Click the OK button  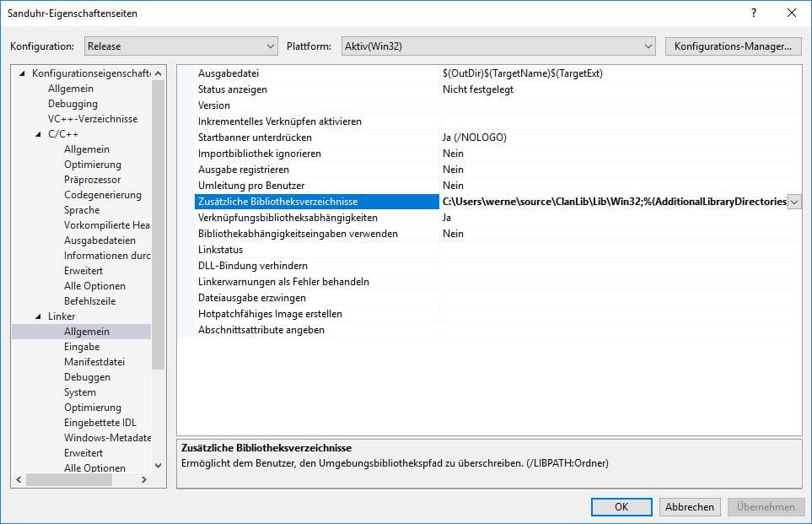(621, 507)
